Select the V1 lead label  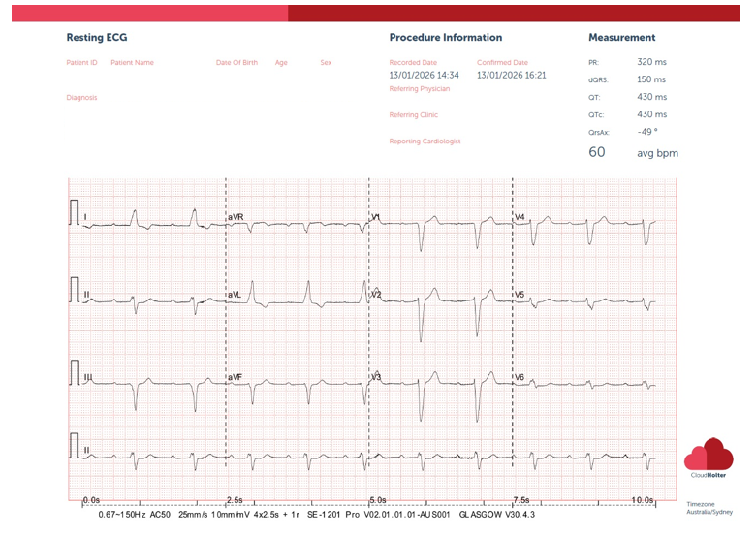(x=376, y=217)
